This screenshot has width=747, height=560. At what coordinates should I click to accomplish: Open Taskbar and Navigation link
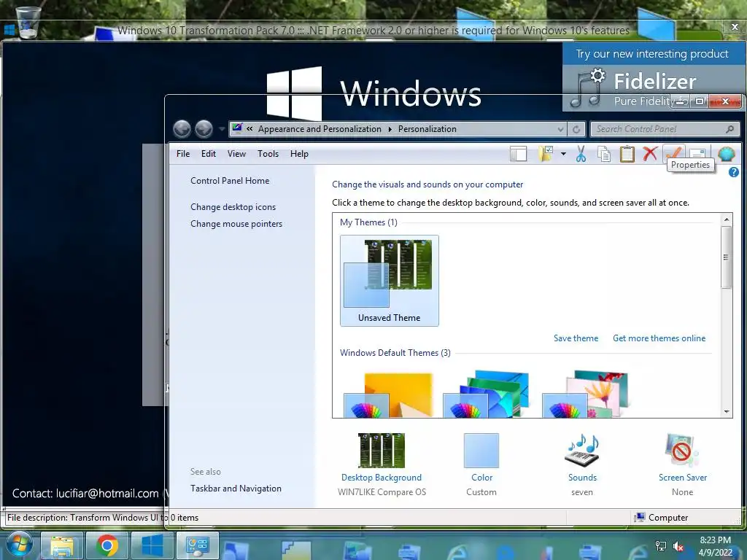(236, 489)
